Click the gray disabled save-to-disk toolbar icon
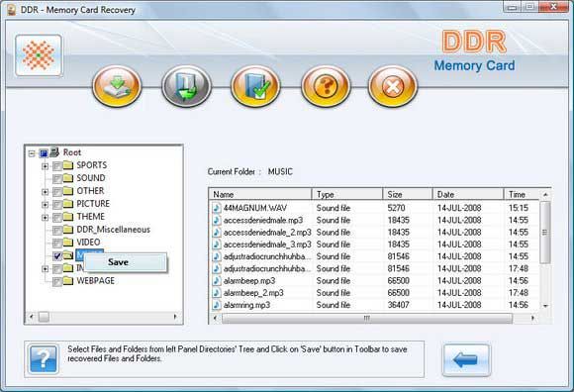This screenshot has width=574, height=392. tap(186, 86)
